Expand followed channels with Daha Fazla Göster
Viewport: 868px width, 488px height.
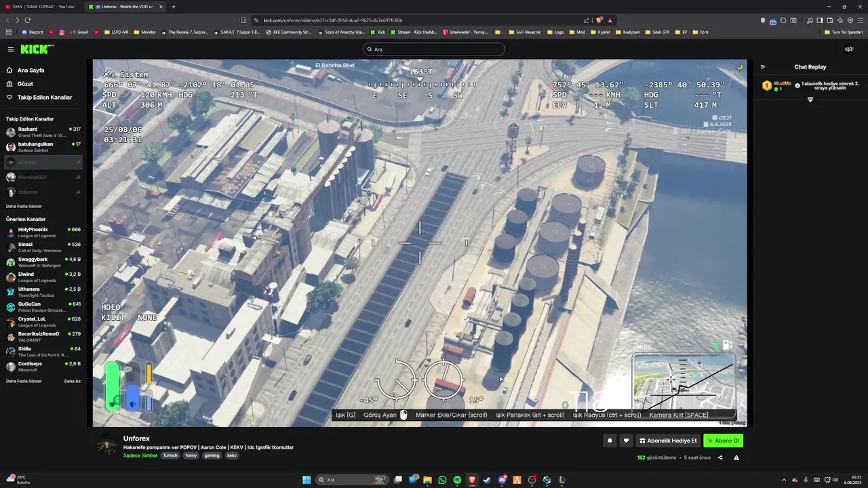pos(24,206)
